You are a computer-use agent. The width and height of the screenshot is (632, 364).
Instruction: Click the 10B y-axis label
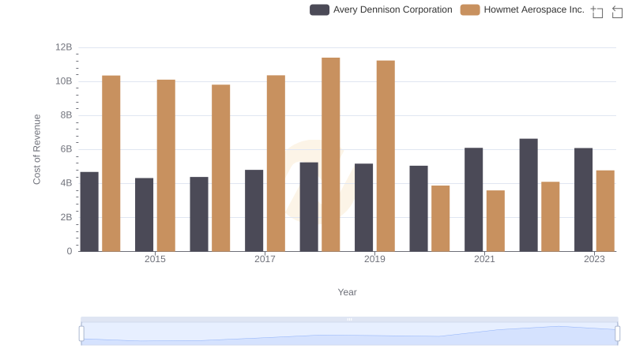pos(64,81)
